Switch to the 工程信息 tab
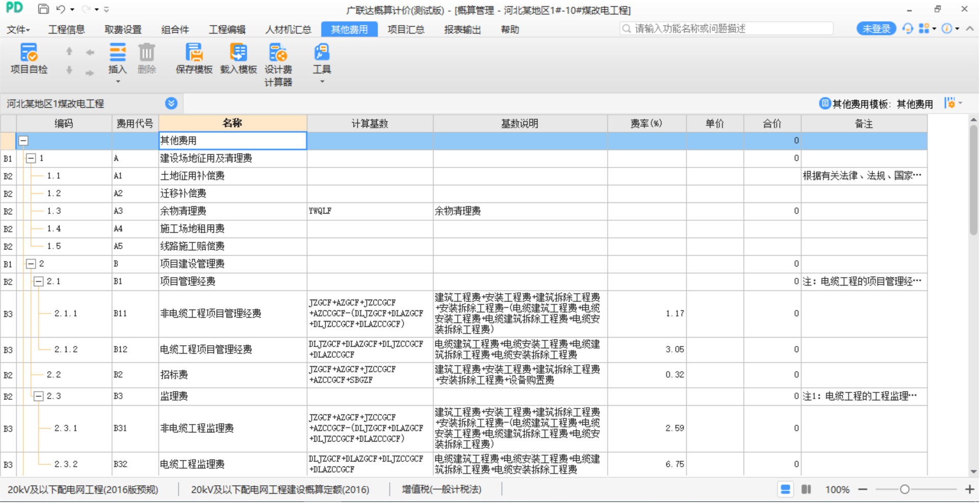 tap(66, 30)
